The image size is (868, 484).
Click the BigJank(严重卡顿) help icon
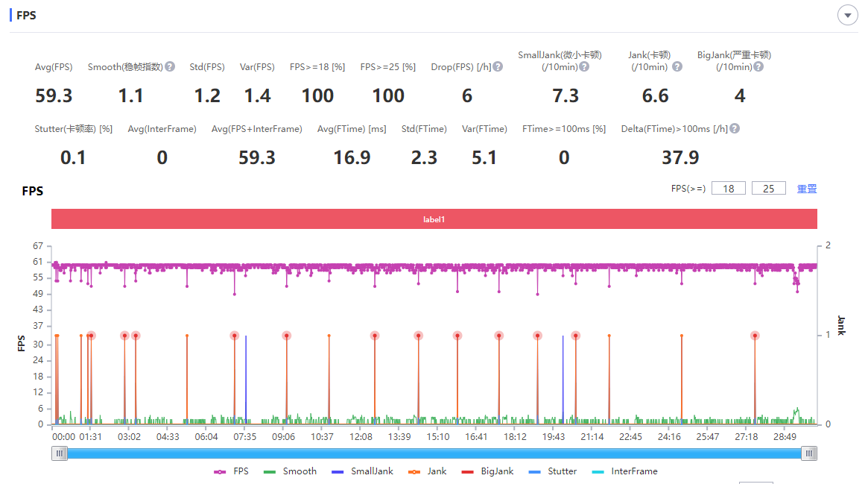click(x=758, y=66)
